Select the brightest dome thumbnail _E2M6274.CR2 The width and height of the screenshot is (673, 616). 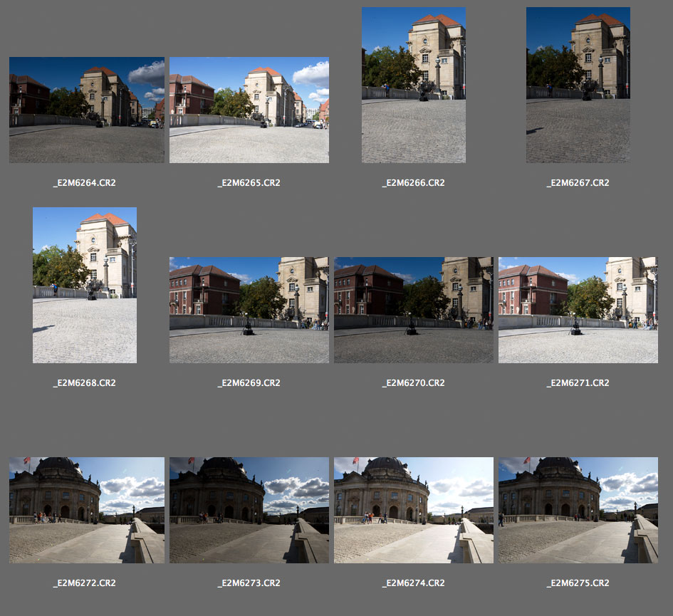[x=414, y=511]
